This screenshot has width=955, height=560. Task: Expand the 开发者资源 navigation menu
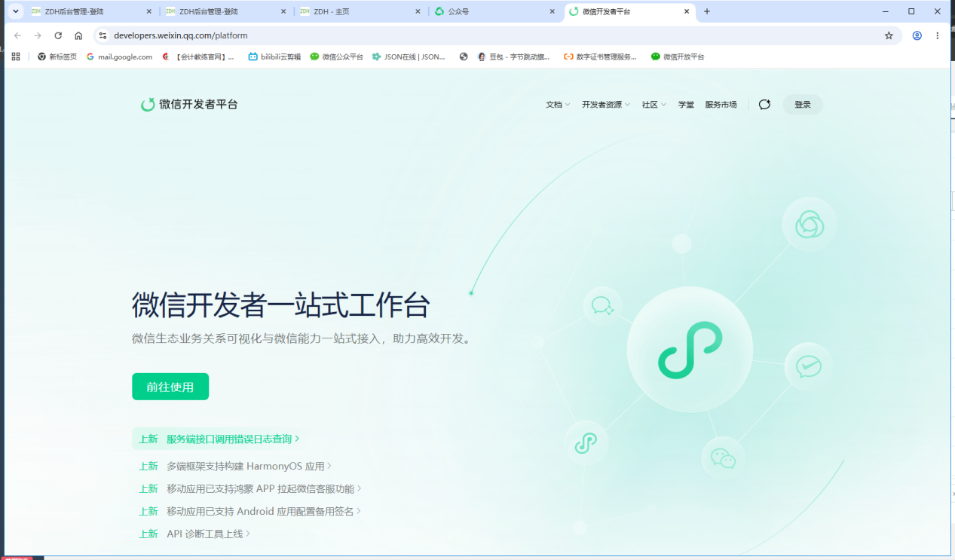click(606, 105)
